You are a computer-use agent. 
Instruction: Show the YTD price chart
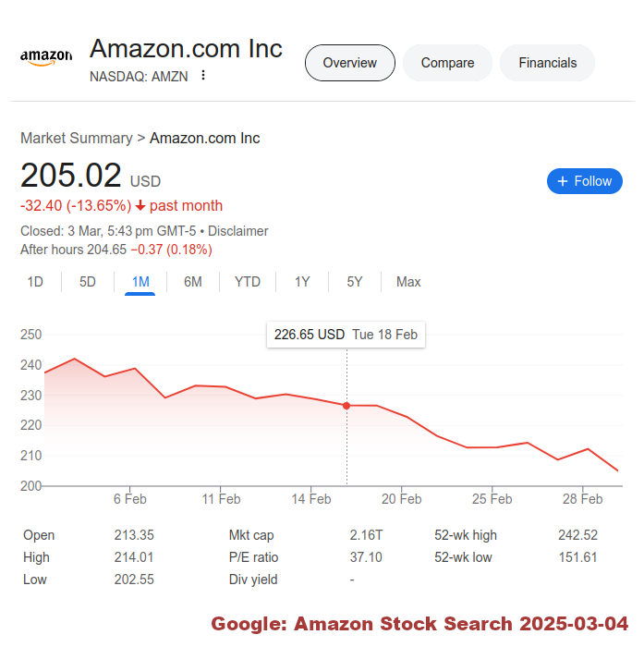point(247,282)
